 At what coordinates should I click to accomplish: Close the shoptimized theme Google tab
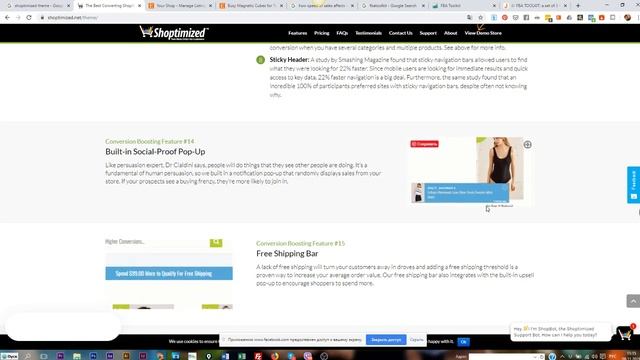click(68, 6)
